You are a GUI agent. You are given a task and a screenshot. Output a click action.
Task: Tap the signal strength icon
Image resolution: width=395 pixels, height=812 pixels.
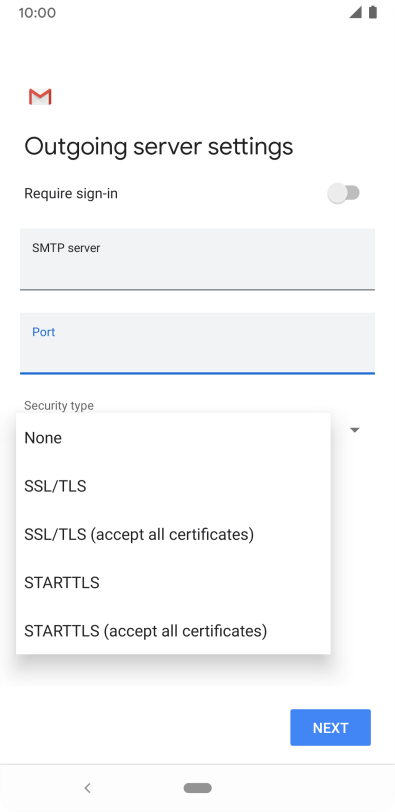click(355, 12)
